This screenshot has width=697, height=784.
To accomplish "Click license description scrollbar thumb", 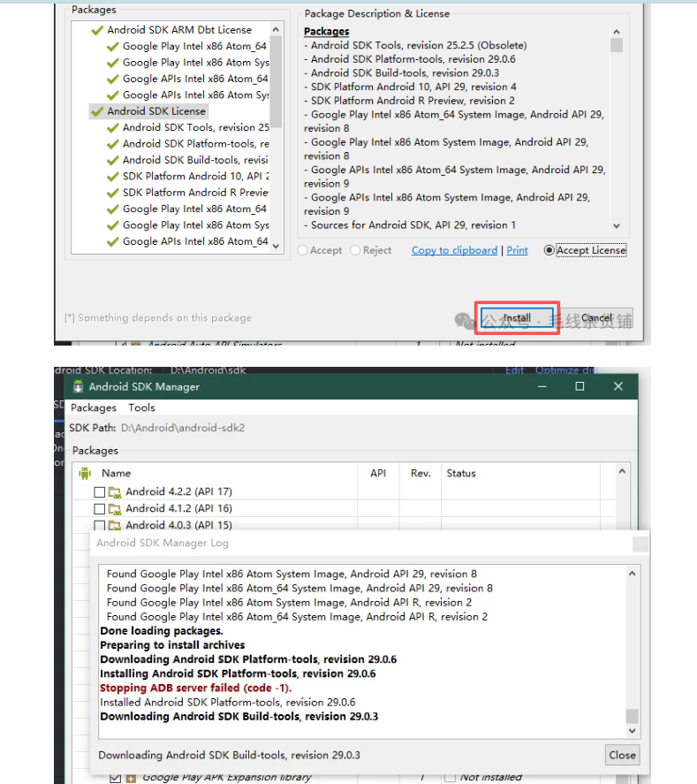I will pyautogui.click(x=617, y=45).
